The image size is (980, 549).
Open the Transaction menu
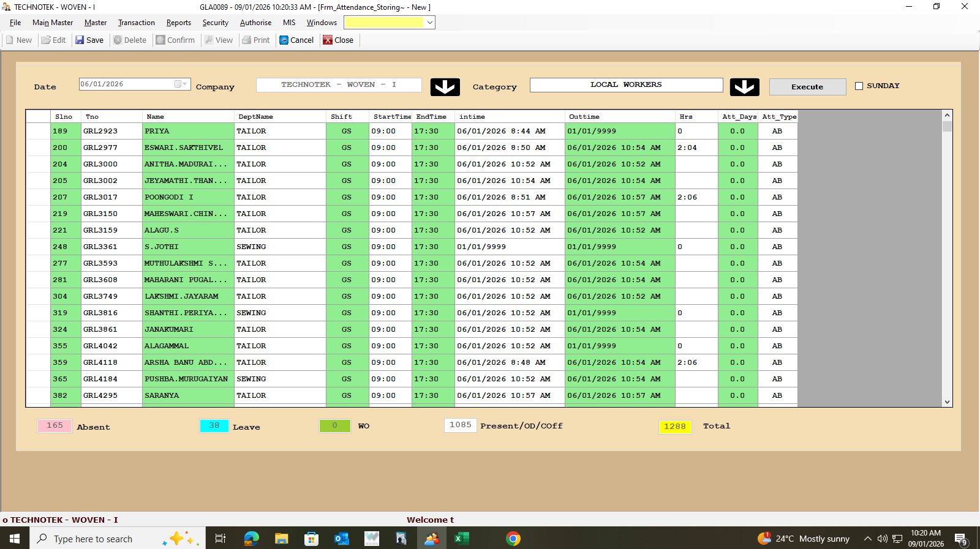click(x=136, y=23)
